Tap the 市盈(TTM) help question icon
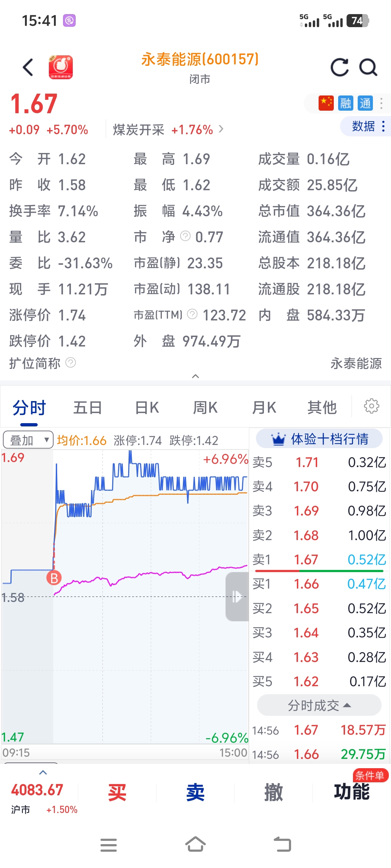This screenshot has height=868, width=391. [192, 314]
